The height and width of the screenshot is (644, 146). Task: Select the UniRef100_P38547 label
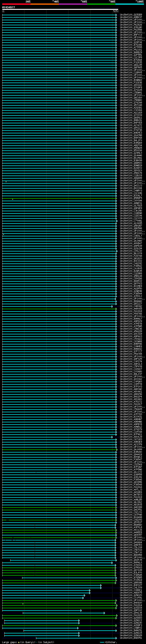pos(131,459)
